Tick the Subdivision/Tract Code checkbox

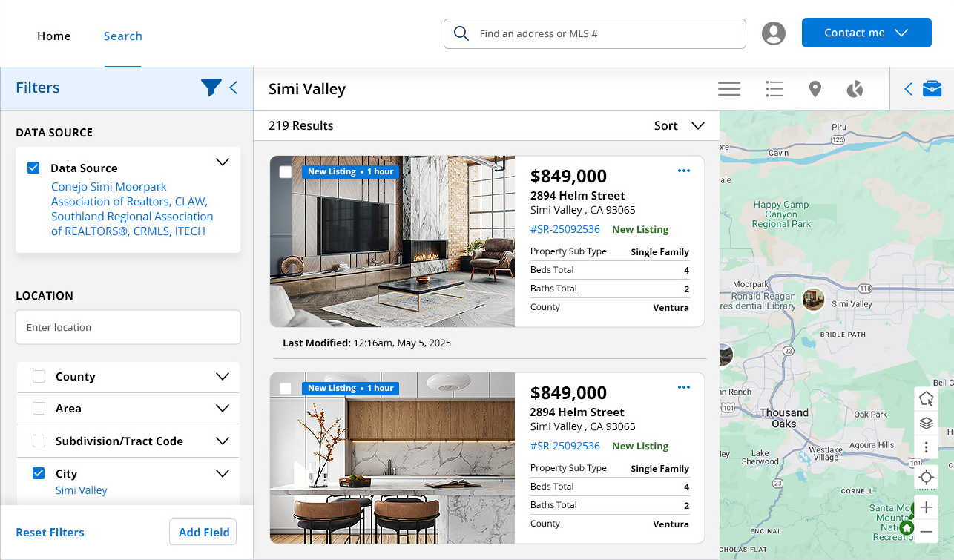point(39,441)
